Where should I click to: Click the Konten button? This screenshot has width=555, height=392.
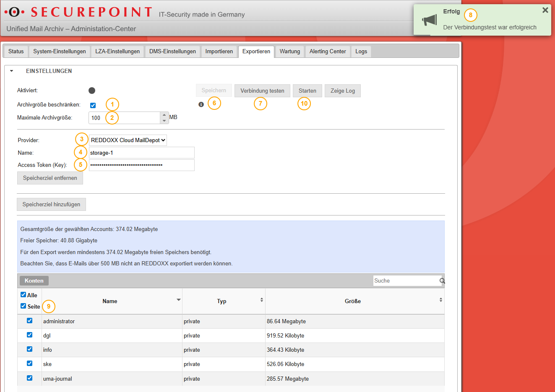(x=34, y=281)
